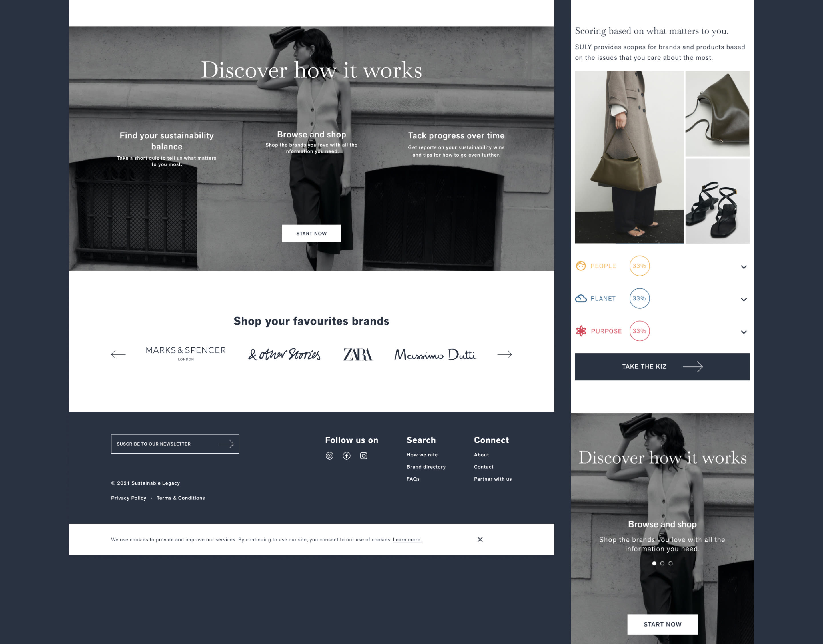This screenshot has height=644, width=823.
Task: Click the Purpose flower icon
Action: pyautogui.click(x=581, y=331)
